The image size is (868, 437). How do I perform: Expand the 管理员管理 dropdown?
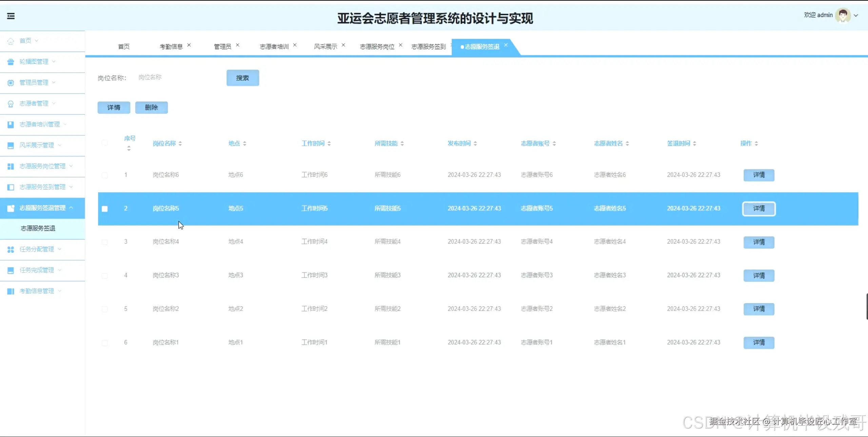click(54, 82)
